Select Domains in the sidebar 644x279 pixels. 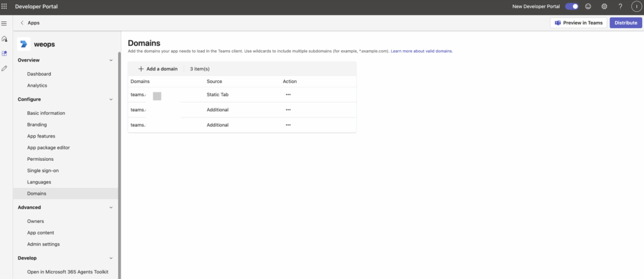(x=65, y=194)
